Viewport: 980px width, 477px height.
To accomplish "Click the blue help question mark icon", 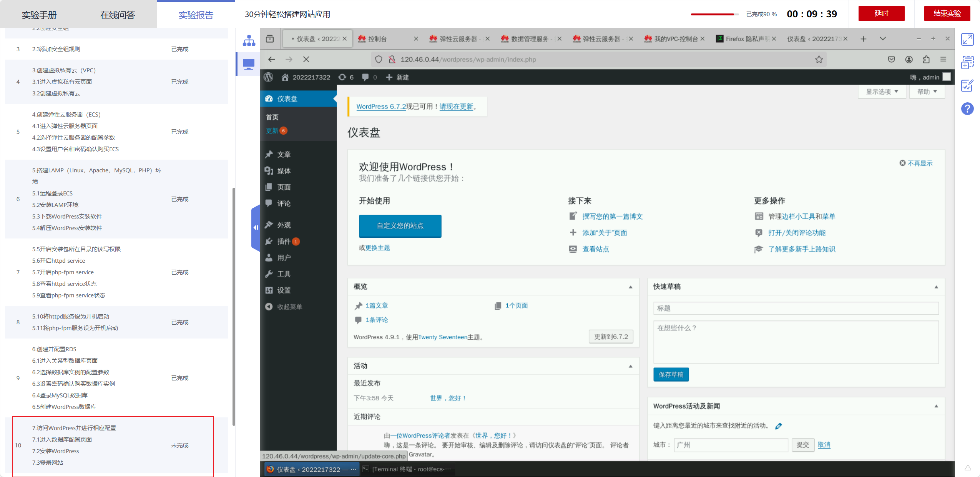I will [x=967, y=109].
